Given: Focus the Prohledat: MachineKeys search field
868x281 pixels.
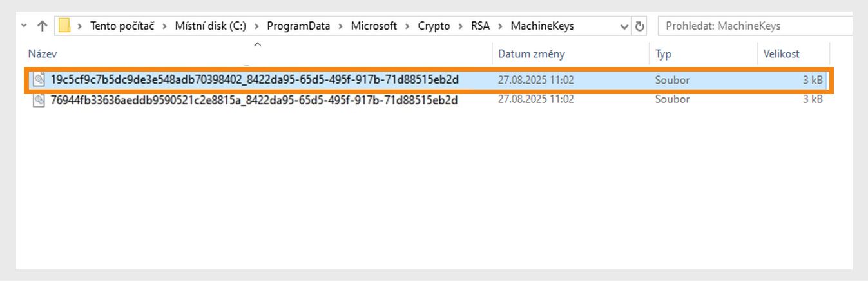Looking at the screenshot, I should [754, 26].
